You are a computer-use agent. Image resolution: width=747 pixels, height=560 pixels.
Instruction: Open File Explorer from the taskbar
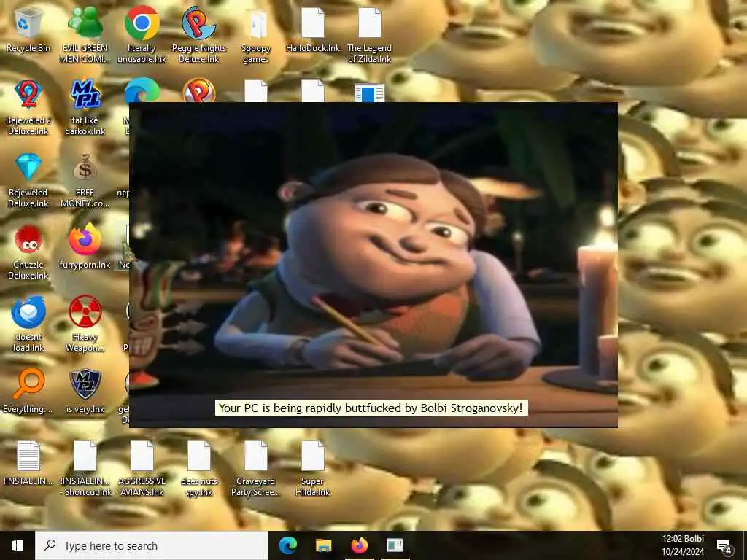(323, 545)
